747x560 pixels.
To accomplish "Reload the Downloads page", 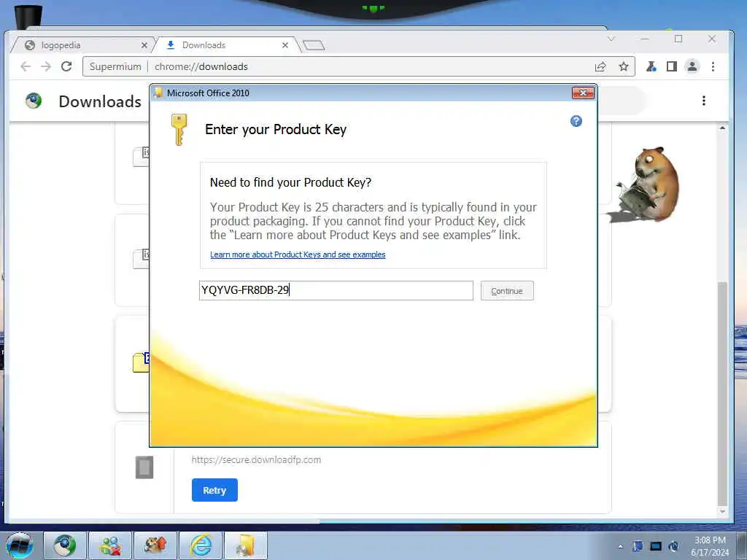I will click(66, 66).
